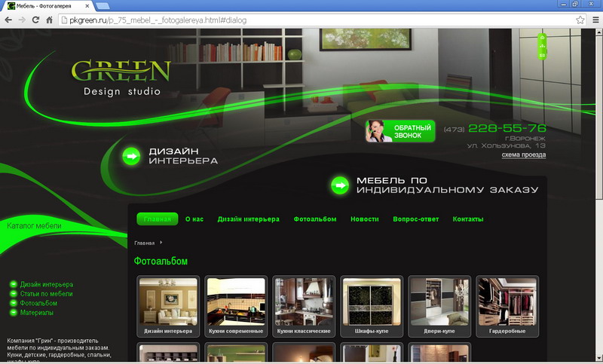The height and width of the screenshot is (364, 603).
Task: Go back using the browser back arrow
Action: [x=8, y=20]
